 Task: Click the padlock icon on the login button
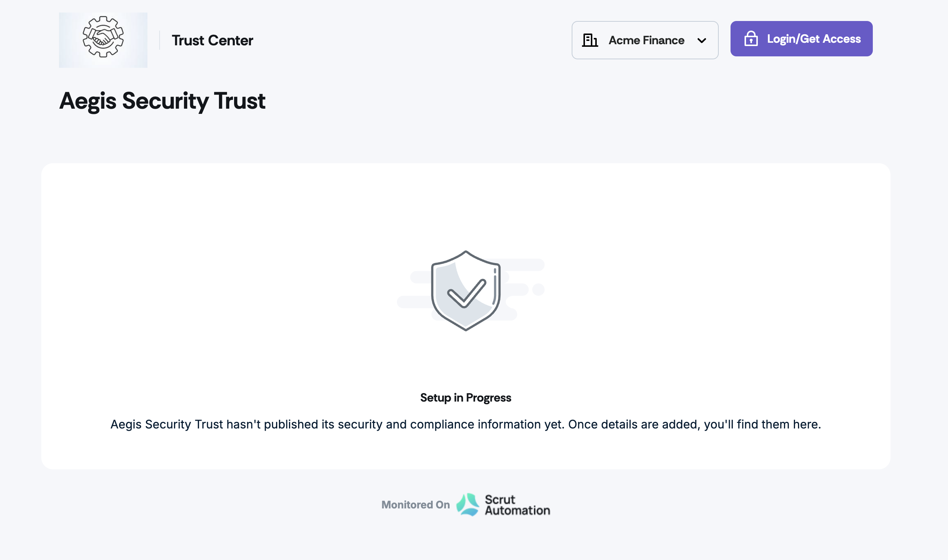pos(750,39)
